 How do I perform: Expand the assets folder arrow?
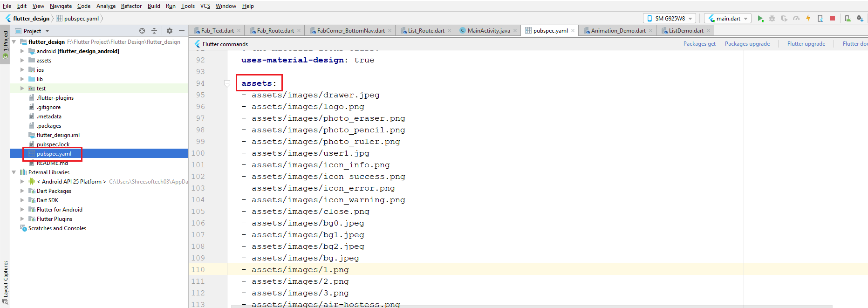pyautogui.click(x=22, y=61)
